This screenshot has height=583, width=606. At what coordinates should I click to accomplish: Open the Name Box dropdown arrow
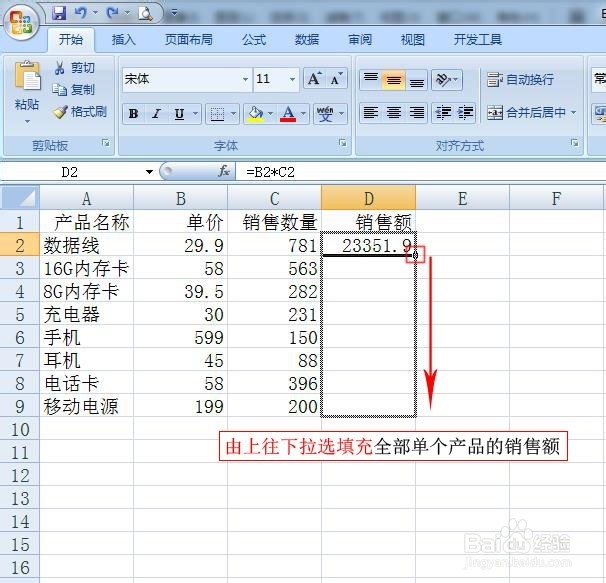[x=149, y=172]
